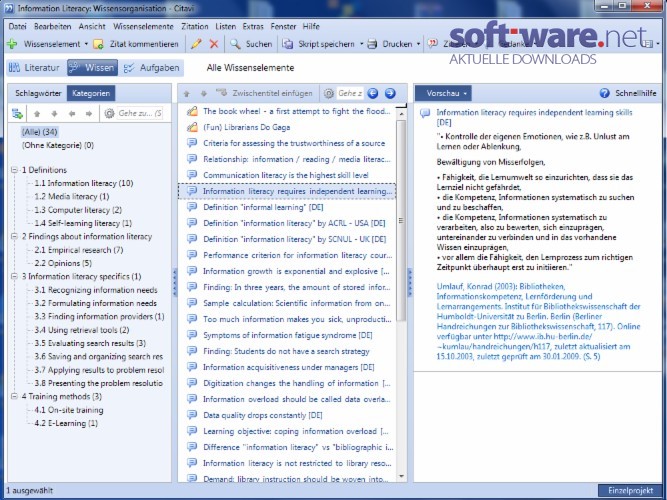Viewport: 667px width, 500px height.
Task: Click Zitat kommentieren in toolbar
Action: 137,44
